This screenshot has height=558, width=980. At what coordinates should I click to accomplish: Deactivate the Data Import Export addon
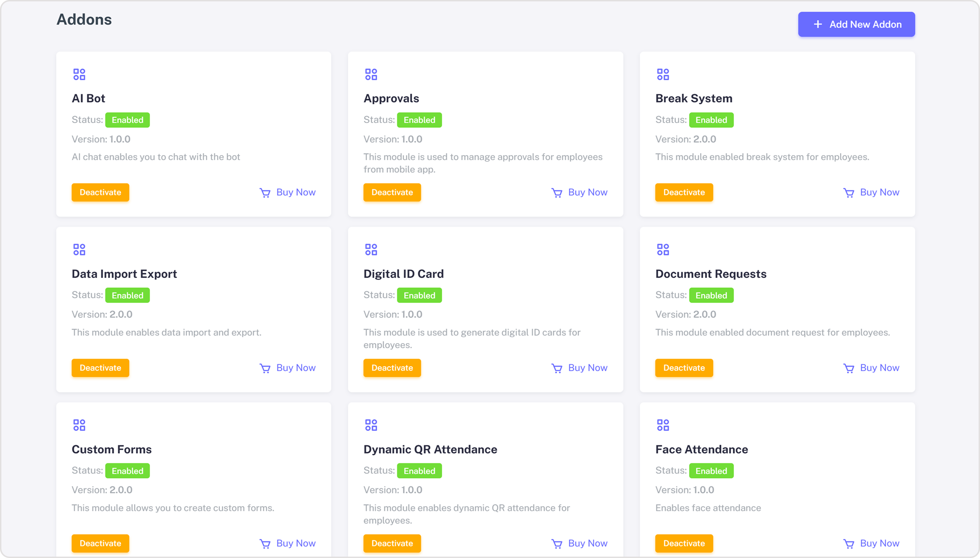point(100,368)
